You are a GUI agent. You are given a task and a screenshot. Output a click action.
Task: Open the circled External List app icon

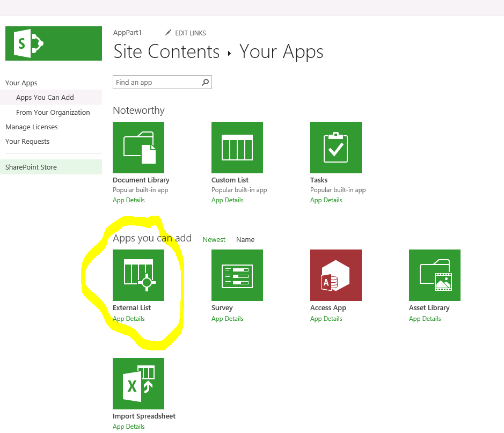click(x=138, y=275)
